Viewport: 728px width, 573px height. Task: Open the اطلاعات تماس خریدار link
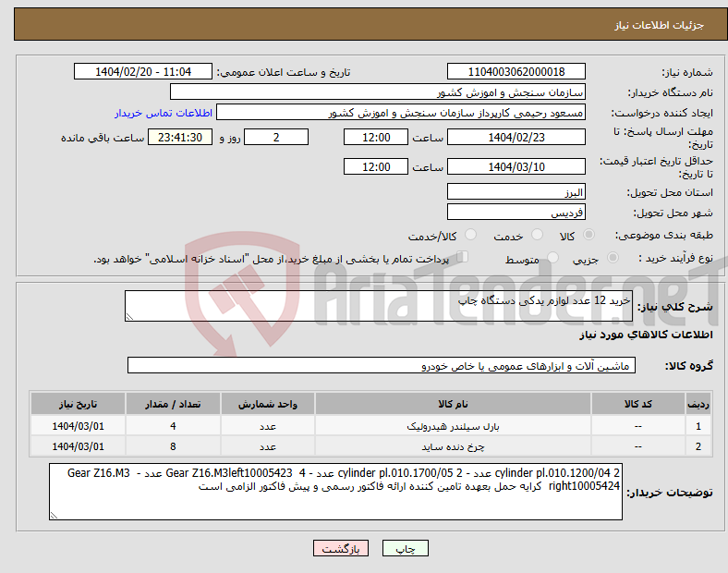(164, 113)
